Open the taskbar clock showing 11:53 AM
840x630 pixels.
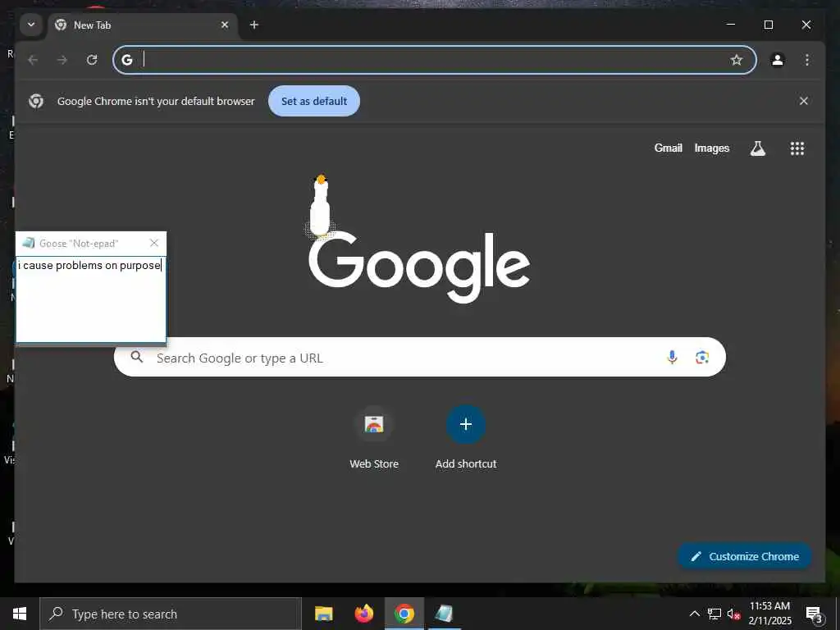tap(769, 614)
